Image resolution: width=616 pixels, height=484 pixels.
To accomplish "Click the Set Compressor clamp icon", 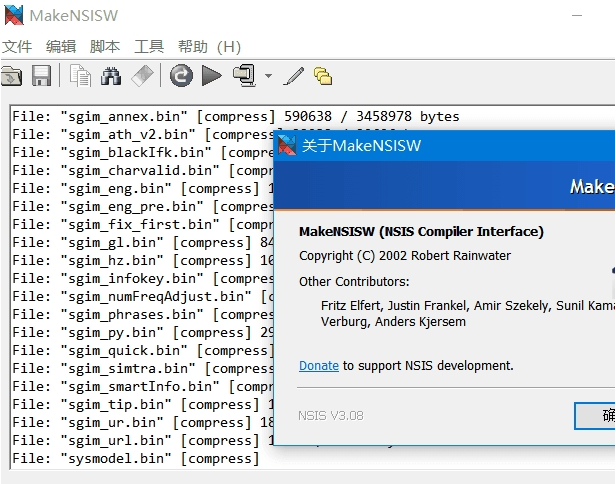I will [244, 75].
